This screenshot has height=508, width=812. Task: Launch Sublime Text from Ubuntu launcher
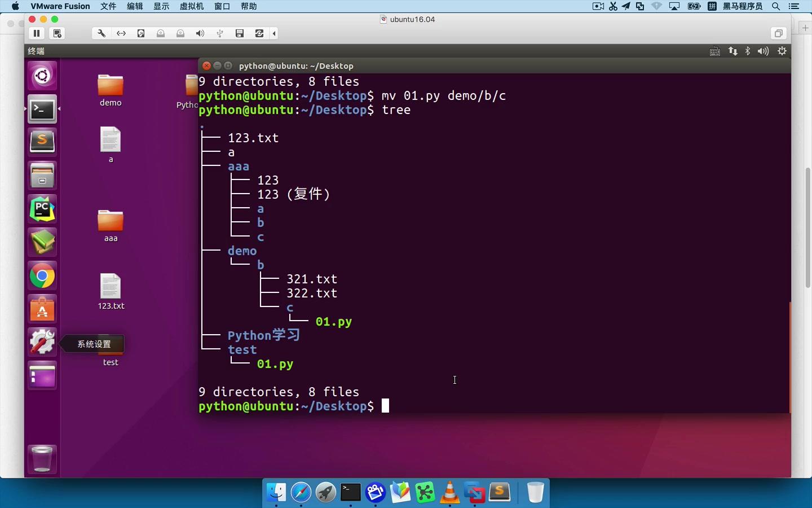(42, 142)
